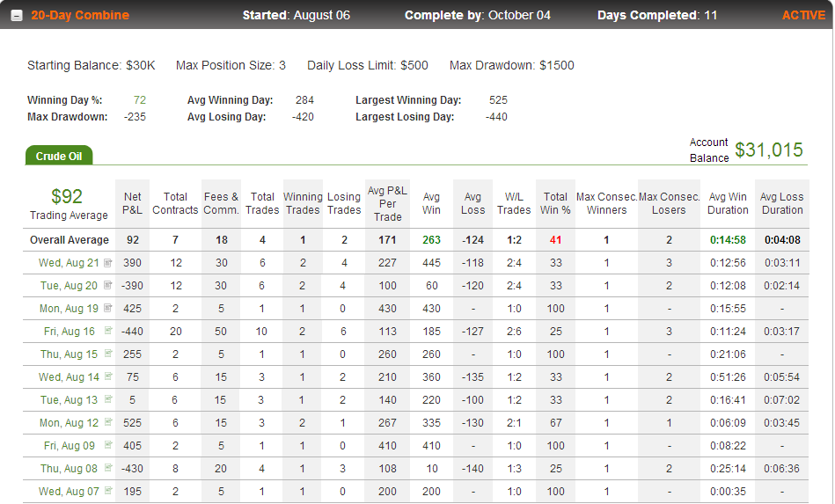Collapse the 20-Day Combine panel

[17, 16]
